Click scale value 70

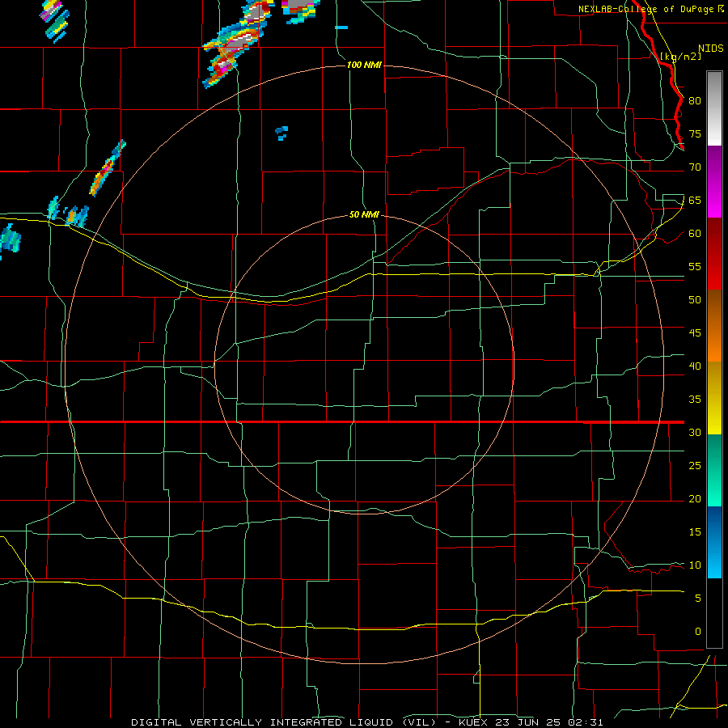[x=695, y=167]
